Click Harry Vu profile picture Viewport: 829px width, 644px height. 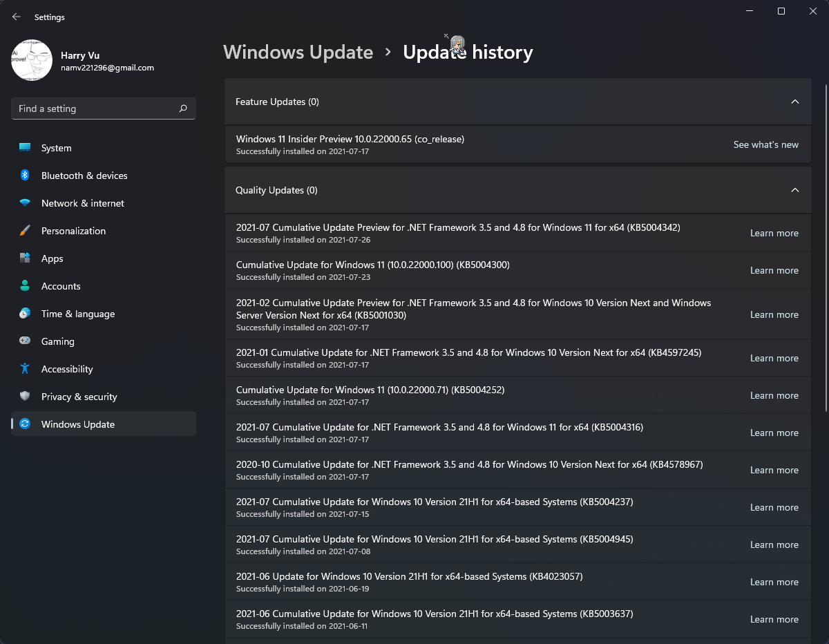pyautogui.click(x=32, y=59)
